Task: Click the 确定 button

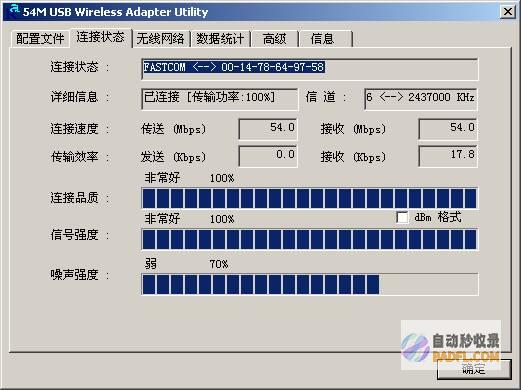Action: point(474,369)
